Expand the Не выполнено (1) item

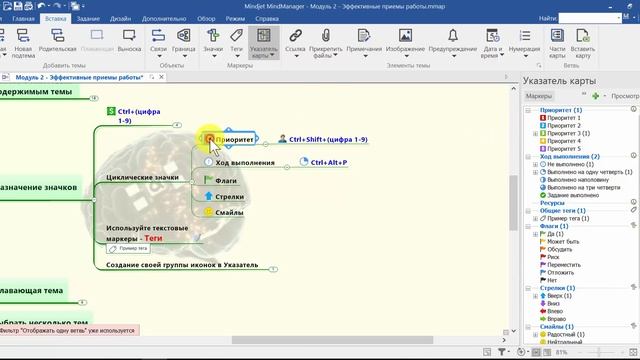pos(536,164)
